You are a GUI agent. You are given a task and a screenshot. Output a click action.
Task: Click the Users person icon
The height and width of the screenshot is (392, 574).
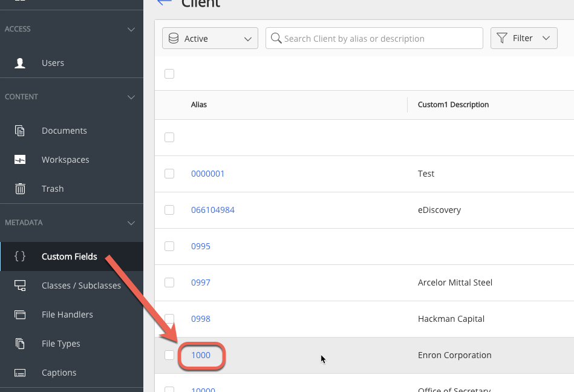[x=20, y=63]
